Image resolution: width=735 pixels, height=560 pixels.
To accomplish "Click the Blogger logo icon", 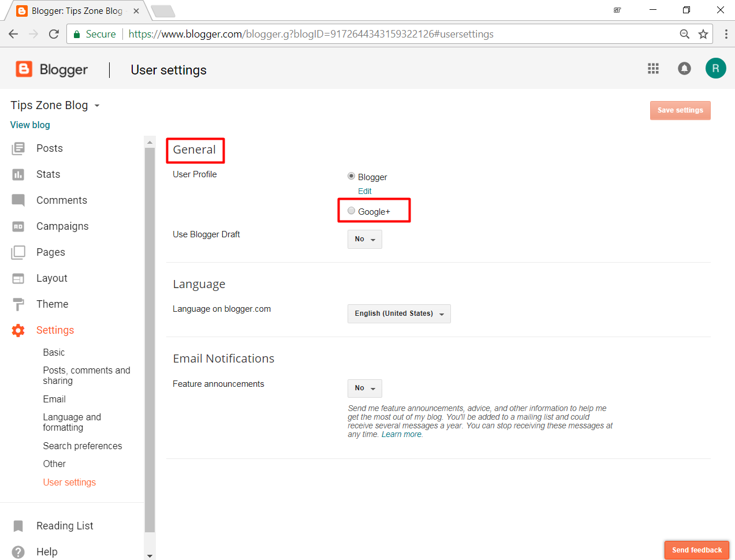I will [24, 69].
